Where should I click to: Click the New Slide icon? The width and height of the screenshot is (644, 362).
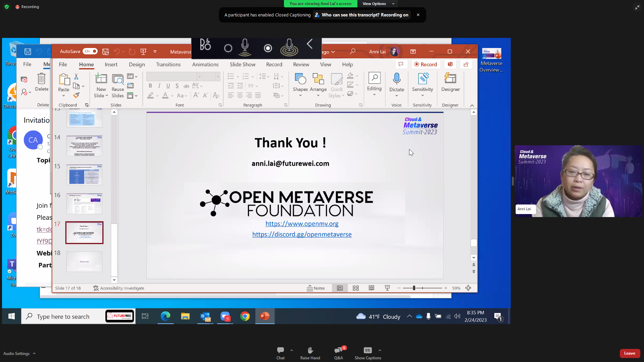(x=101, y=79)
